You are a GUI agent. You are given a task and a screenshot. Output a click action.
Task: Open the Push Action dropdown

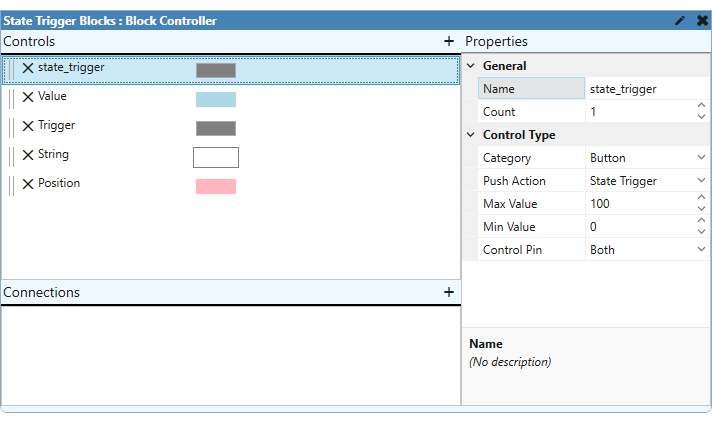[x=701, y=181]
